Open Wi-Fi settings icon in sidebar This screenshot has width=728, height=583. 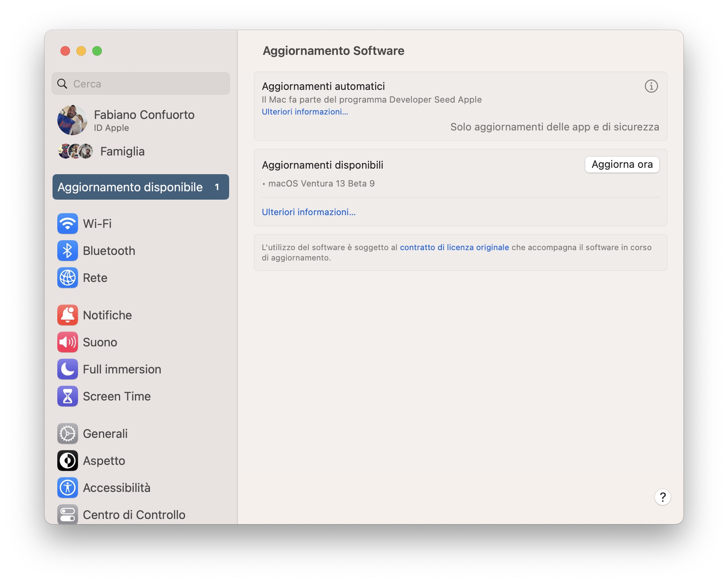[x=67, y=223]
